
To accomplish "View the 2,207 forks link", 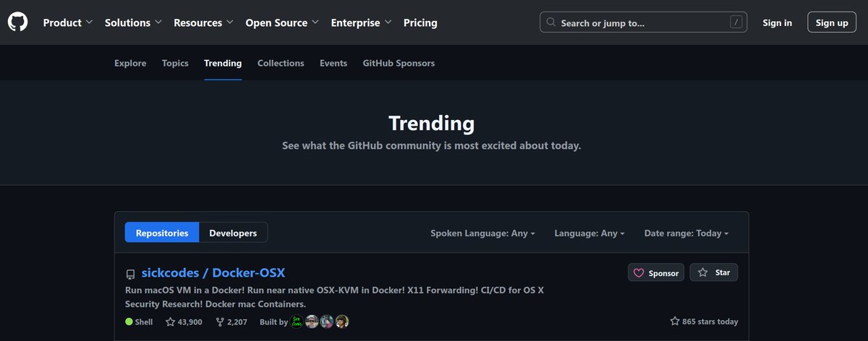I will [x=231, y=321].
